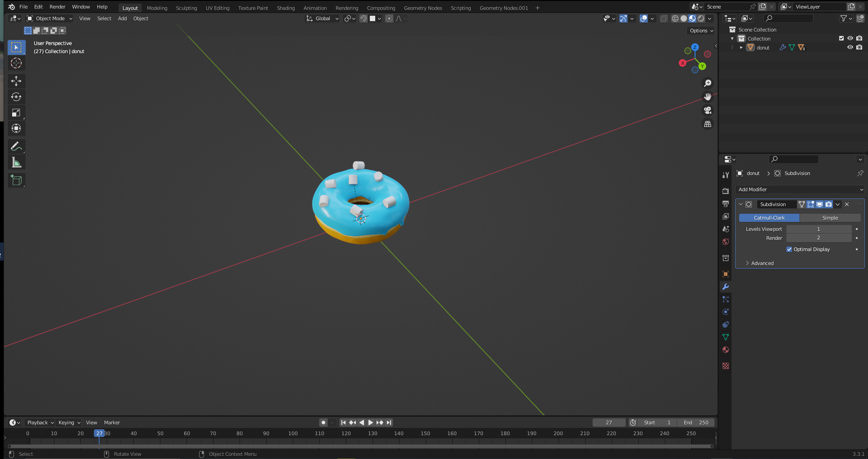Image resolution: width=868 pixels, height=459 pixels.
Task: Select the 3D Cursor tool
Action: pyautogui.click(x=16, y=63)
